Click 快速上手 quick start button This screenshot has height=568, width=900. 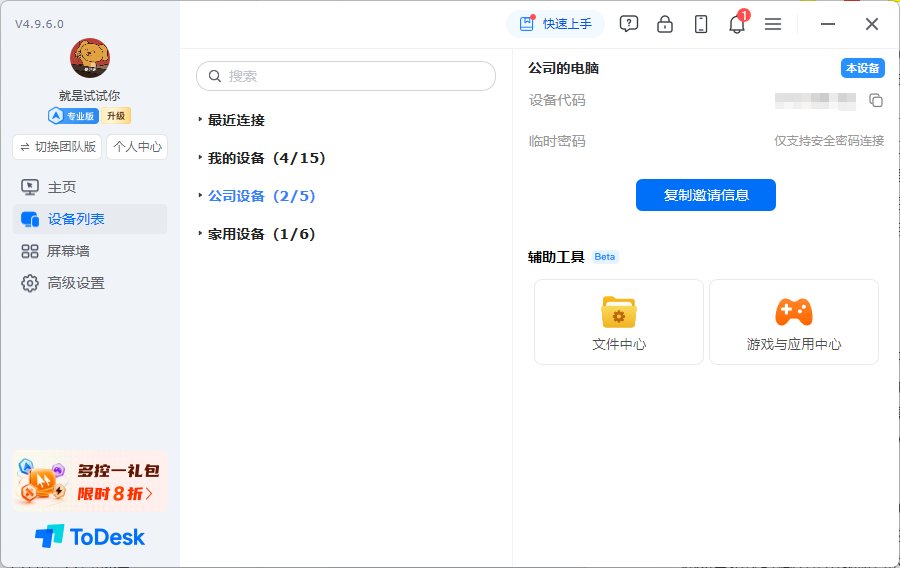click(x=556, y=24)
